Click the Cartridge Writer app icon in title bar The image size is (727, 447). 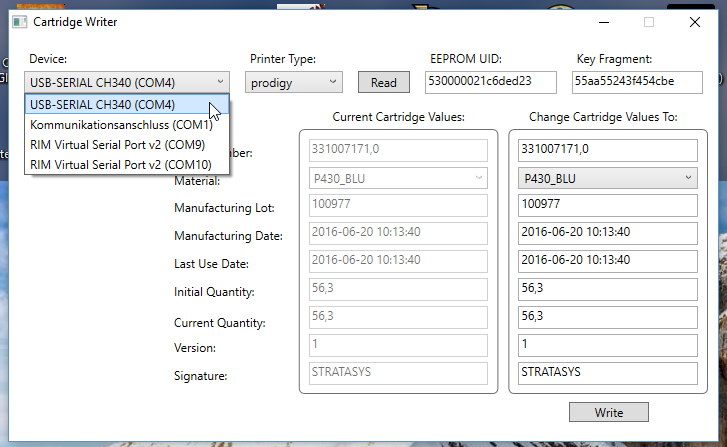coord(19,22)
